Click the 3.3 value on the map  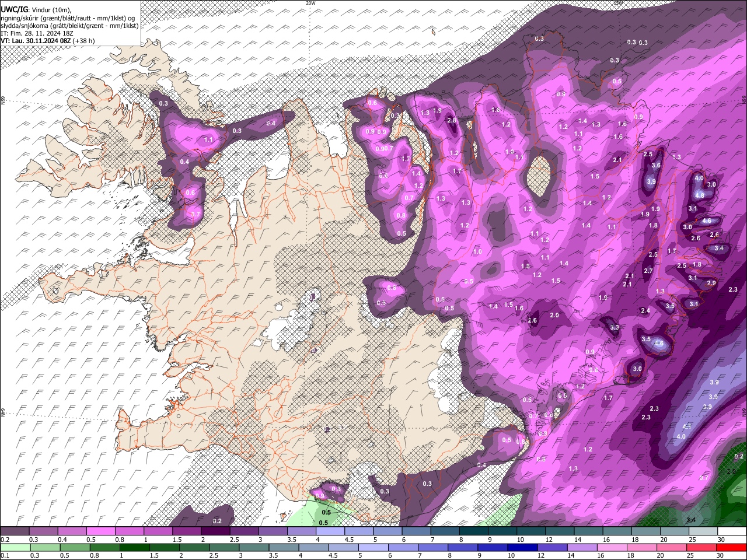pyautogui.click(x=615, y=327)
